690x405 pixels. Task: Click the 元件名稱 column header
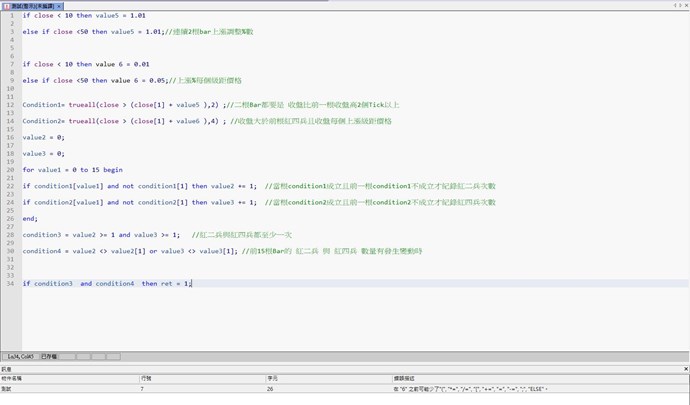pos(14,378)
